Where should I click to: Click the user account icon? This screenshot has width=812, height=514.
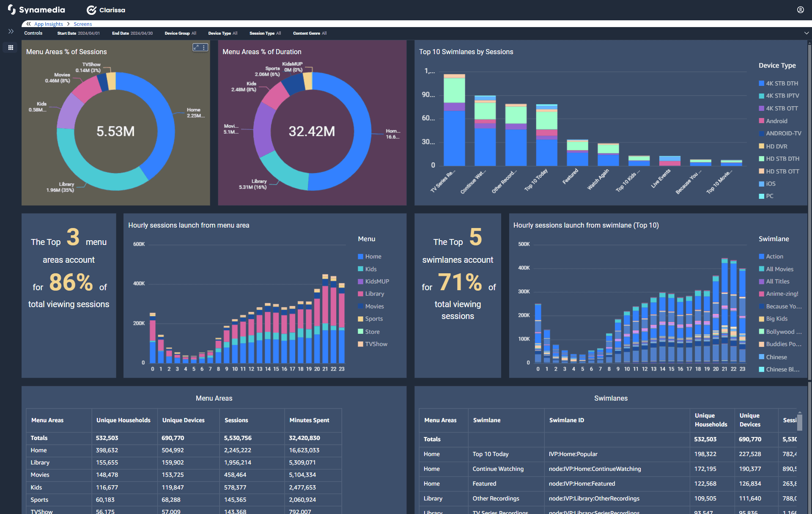click(800, 10)
